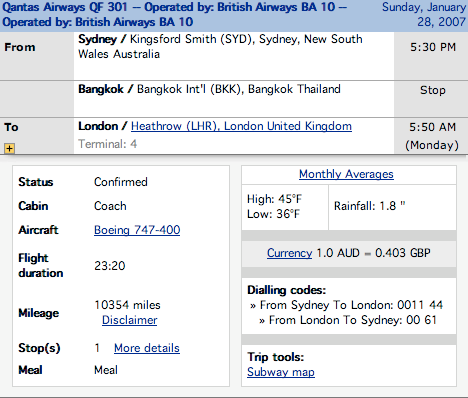Select the Terminal: 4 text
Image resolution: width=468 pixels, height=398 pixels.
(107, 144)
